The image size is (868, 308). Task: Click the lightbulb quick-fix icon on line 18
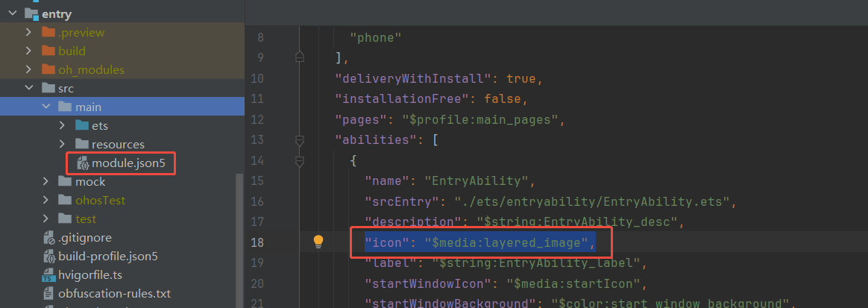pyautogui.click(x=318, y=241)
